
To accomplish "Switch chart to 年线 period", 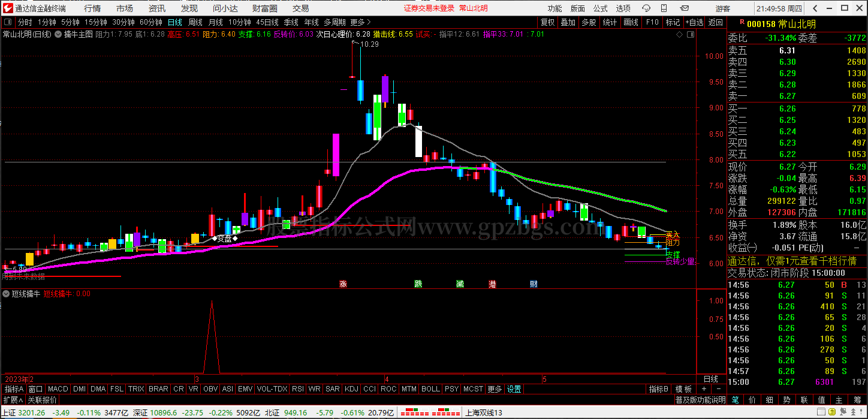I will pos(311,22).
